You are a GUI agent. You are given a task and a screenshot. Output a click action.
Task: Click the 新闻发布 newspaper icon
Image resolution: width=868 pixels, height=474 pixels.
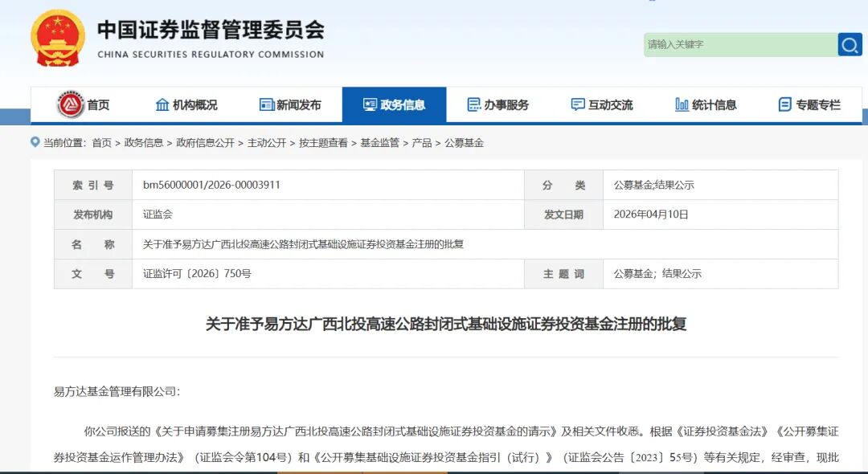(267, 104)
